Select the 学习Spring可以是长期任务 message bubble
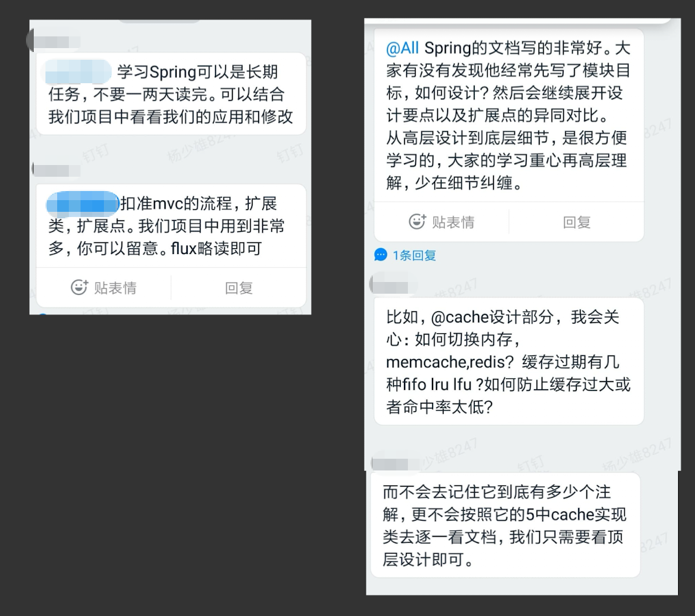The height and width of the screenshot is (616, 695). point(171,94)
